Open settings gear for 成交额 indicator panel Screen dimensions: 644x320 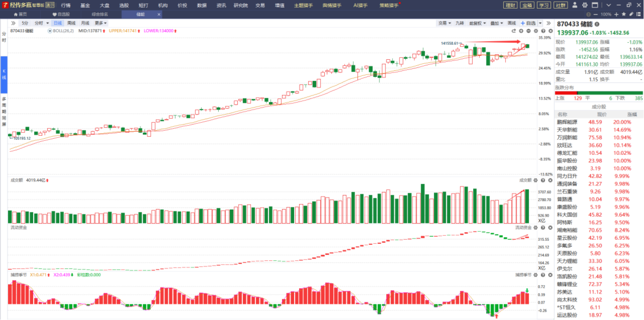[536, 180]
